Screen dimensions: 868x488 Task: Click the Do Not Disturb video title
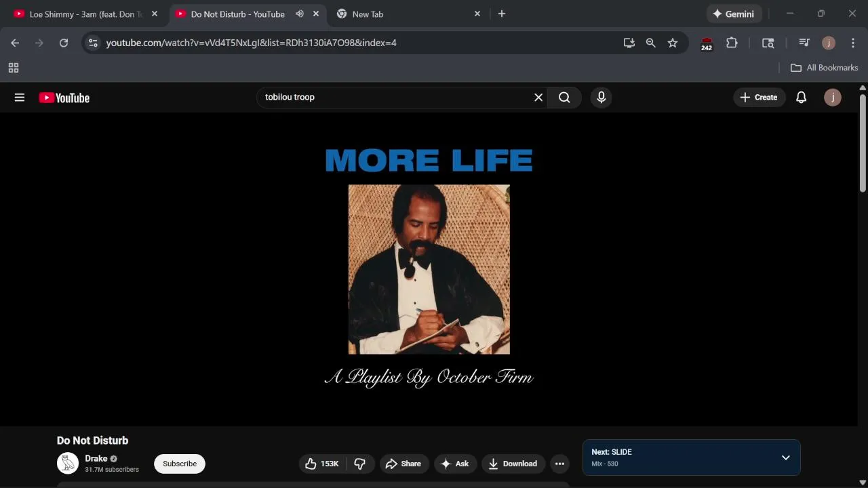pyautogui.click(x=92, y=441)
